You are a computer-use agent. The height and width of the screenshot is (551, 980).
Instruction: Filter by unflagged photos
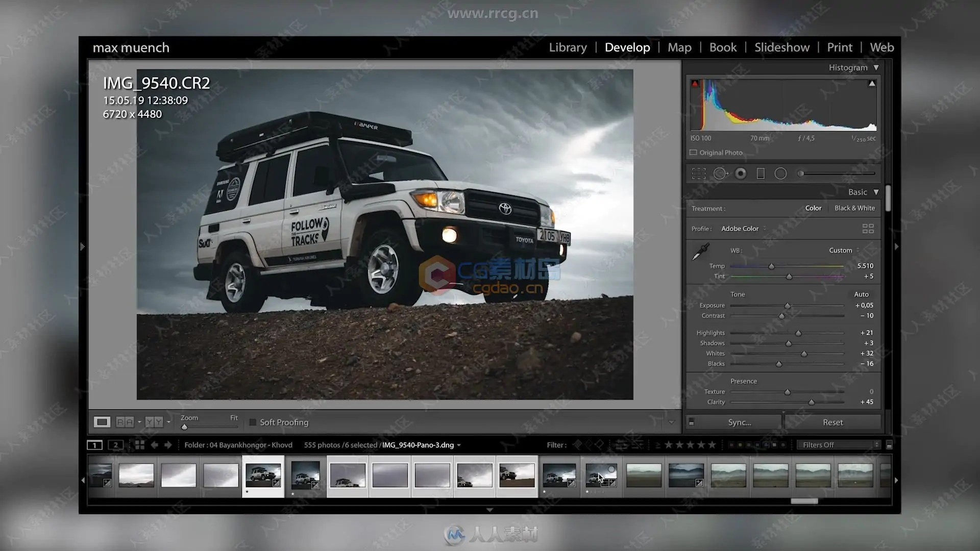[589, 445]
